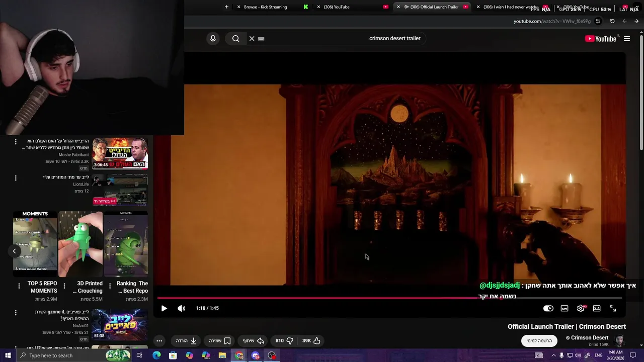The width and height of the screenshot is (644, 362).
Task: Download the video with arrow button
Action: pyautogui.click(x=186, y=340)
